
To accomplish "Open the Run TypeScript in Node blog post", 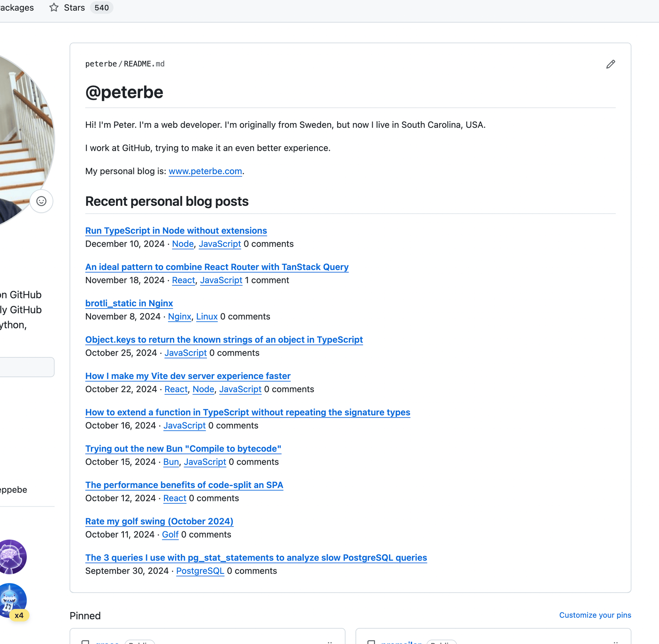I will click(x=176, y=230).
